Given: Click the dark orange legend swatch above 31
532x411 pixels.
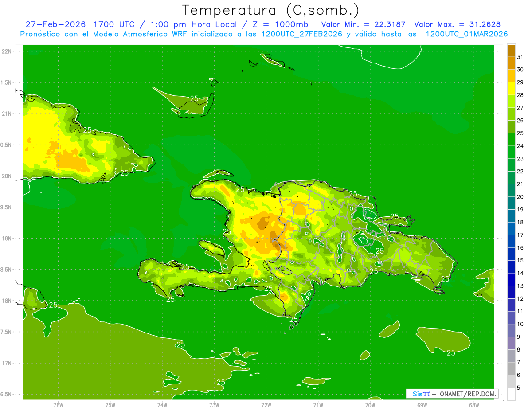Looking at the screenshot, I should (511, 51).
